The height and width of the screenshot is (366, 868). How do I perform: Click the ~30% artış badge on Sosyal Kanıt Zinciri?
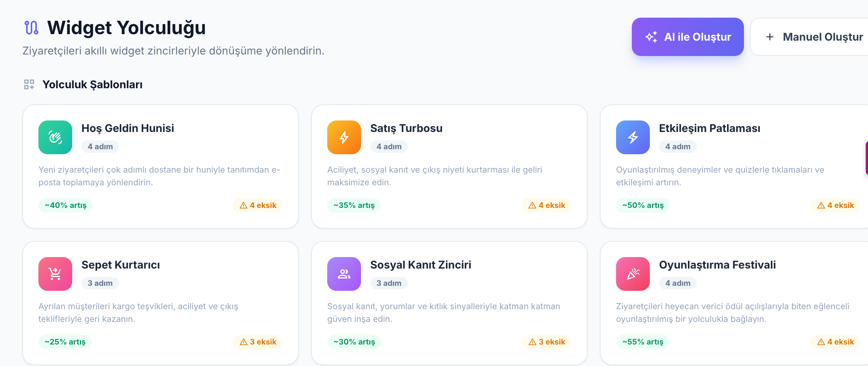pyautogui.click(x=354, y=341)
